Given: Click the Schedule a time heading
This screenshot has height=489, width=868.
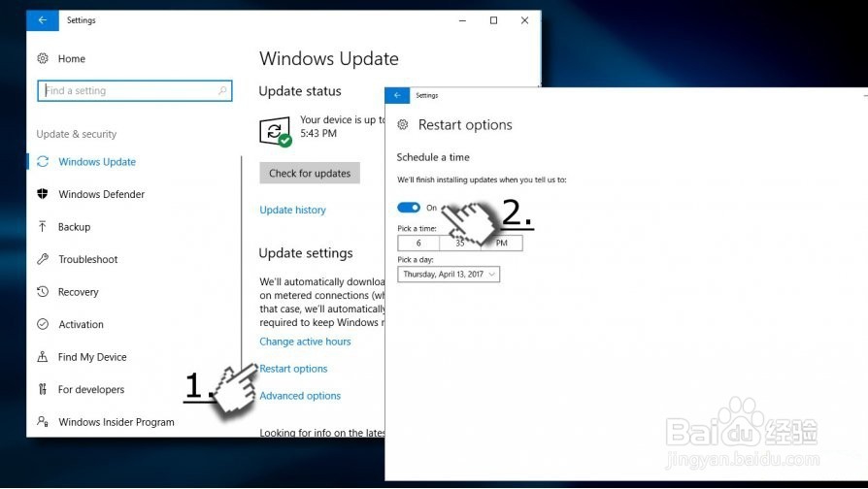Looking at the screenshot, I should point(433,157).
